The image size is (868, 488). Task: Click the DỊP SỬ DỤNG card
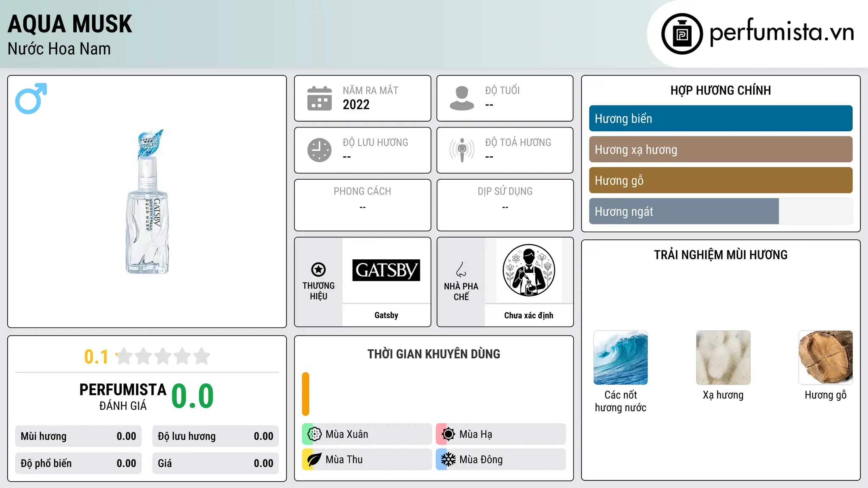coord(505,205)
